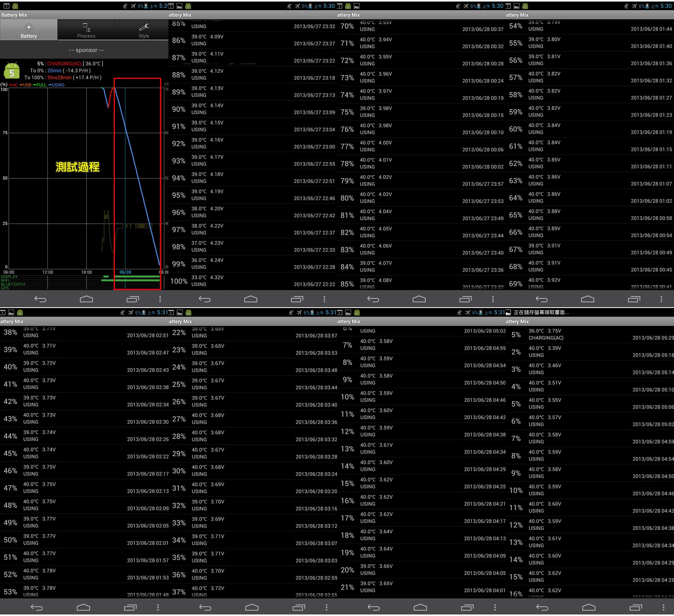The height and width of the screenshot is (616, 674).
Task: Tap Home icon under the 70%–85% list screen
Action: pos(419,299)
